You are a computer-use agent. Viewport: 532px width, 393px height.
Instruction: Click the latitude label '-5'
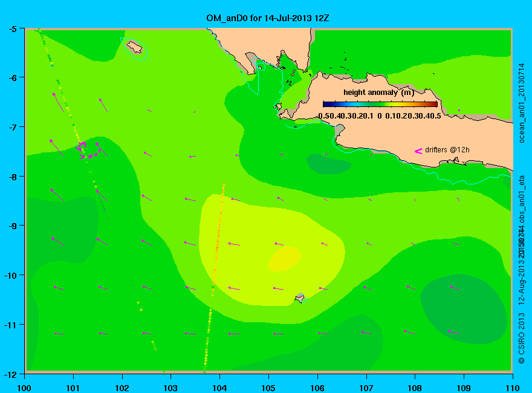tap(12, 29)
